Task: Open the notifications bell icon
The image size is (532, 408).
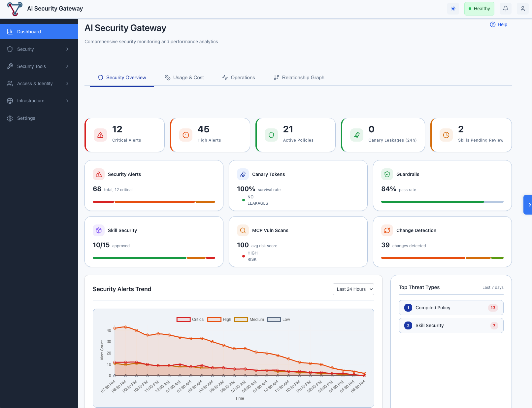Action: click(x=505, y=8)
